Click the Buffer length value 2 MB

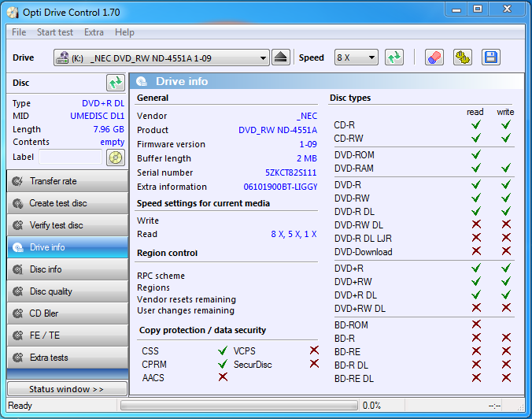pyautogui.click(x=307, y=158)
